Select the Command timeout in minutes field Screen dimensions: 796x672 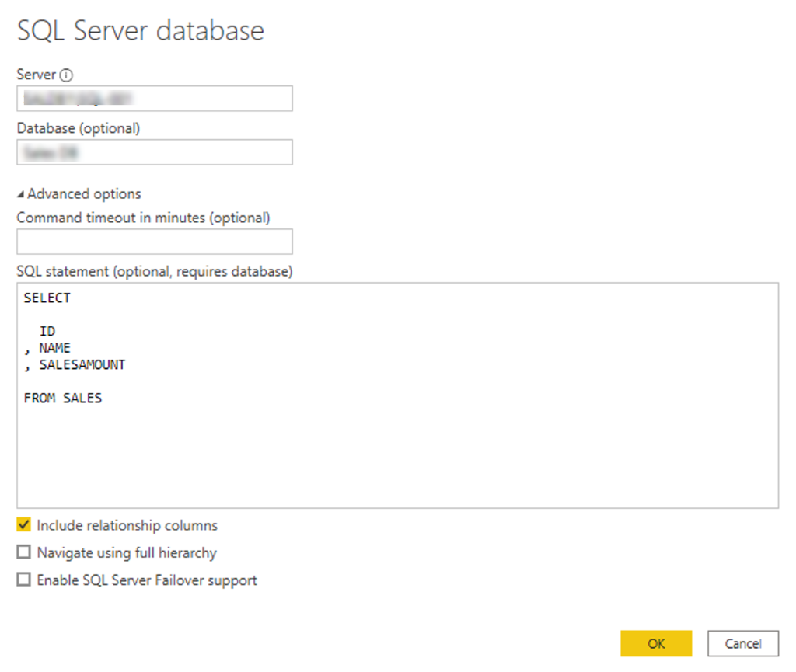click(x=154, y=242)
